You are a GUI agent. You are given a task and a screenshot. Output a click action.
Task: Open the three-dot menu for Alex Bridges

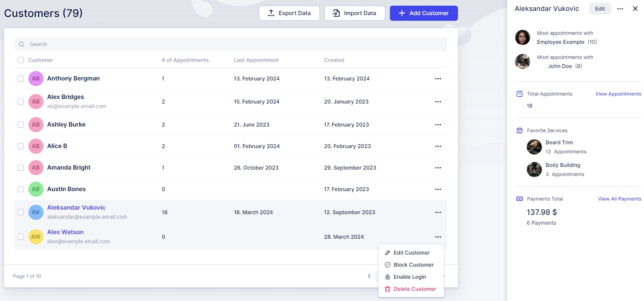tap(438, 102)
